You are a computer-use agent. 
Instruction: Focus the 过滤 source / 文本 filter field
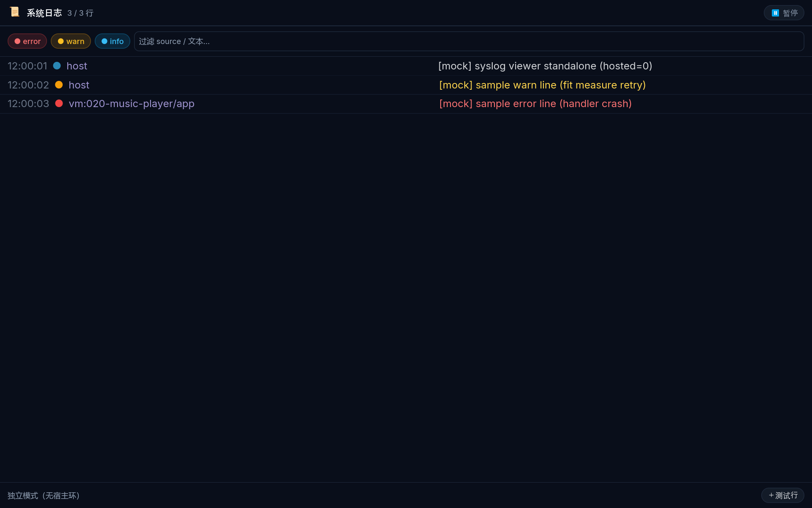click(x=469, y=41)
